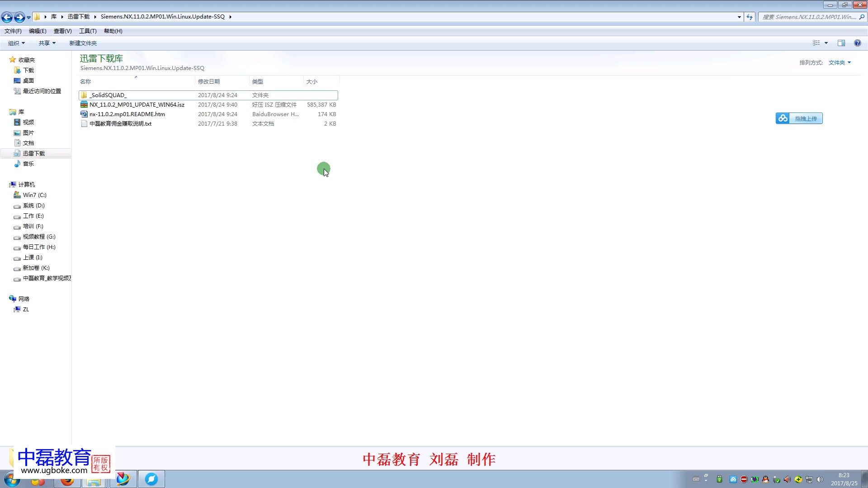Open the 音乐 library
868x488 pixels.
click(28, 164)
